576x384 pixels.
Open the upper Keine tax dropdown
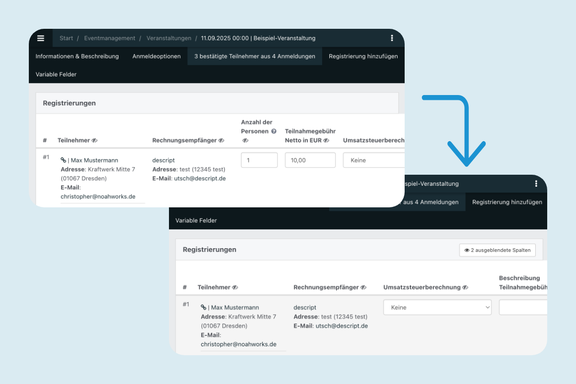click(x=374, y=160)
